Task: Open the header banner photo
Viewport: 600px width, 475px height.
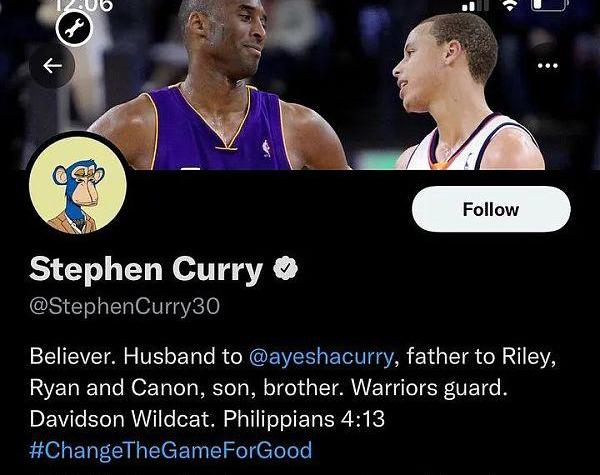Action: (300, 85)
